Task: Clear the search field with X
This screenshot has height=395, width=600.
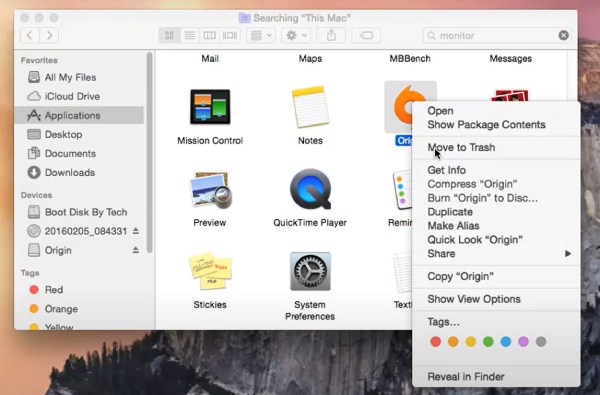Action: click(x=563, y=36)
